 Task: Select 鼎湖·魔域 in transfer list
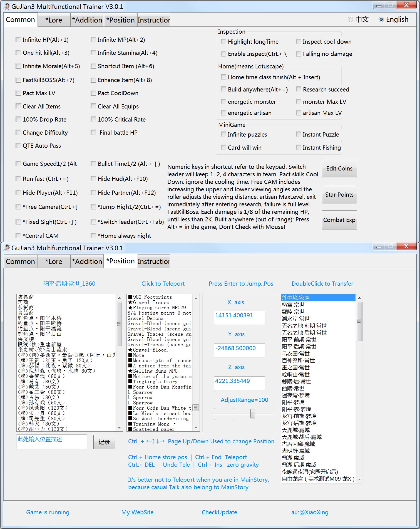tap(318, 458)
